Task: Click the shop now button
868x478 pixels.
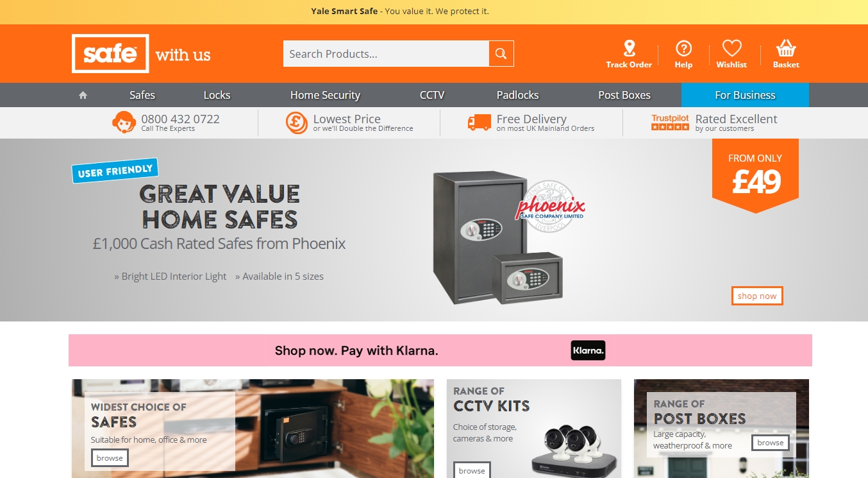Action: point(757,296)
